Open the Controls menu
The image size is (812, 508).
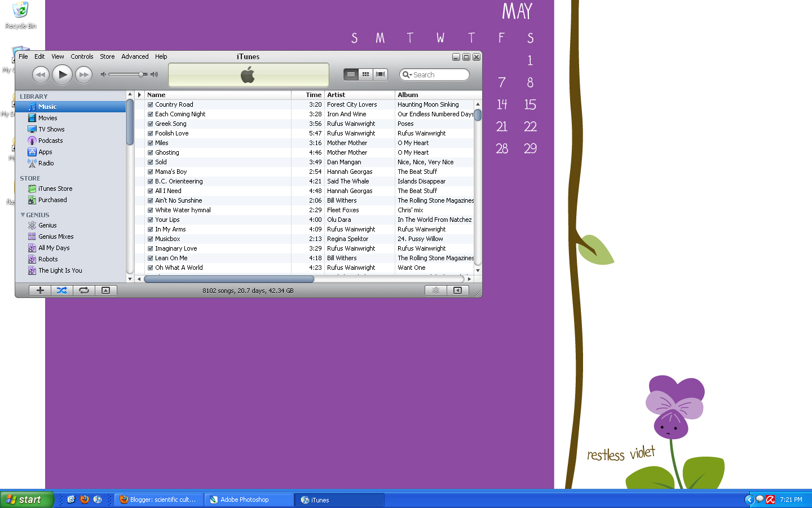coord(82,56)
